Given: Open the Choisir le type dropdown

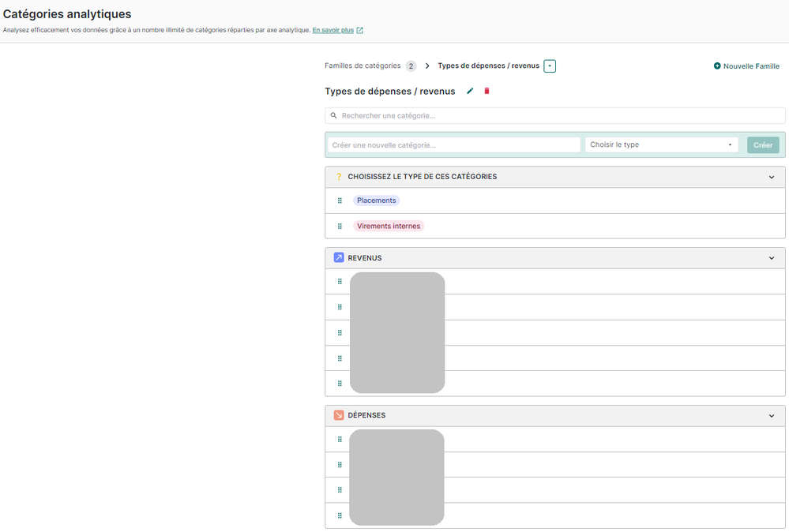Looking at the screenshot, I should [661, 145].
